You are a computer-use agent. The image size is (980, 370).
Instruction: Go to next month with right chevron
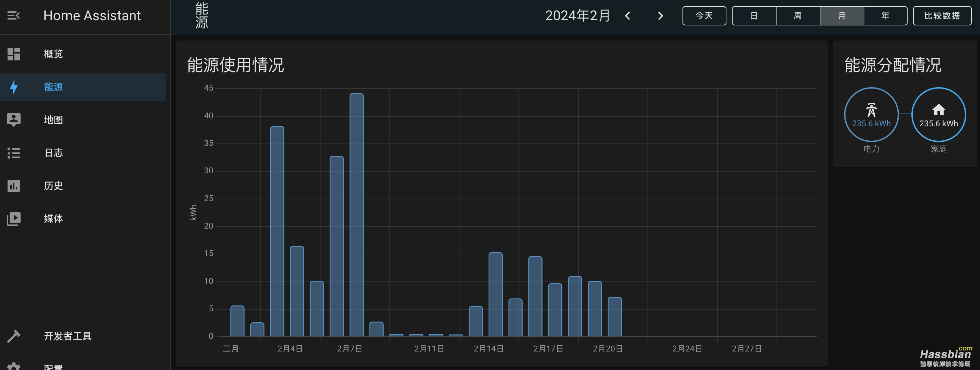661,15
